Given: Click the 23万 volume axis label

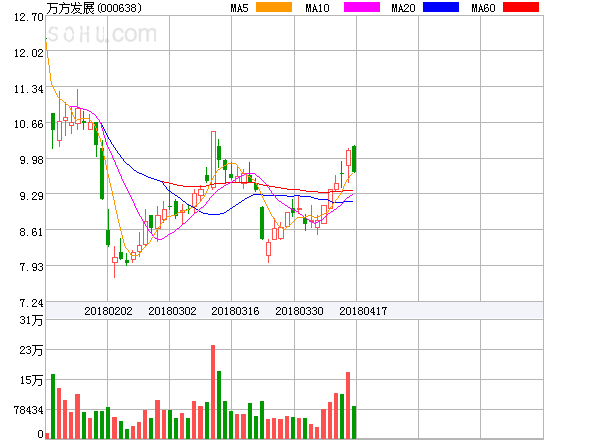Looking at the screenshot, I should point(31,350).
